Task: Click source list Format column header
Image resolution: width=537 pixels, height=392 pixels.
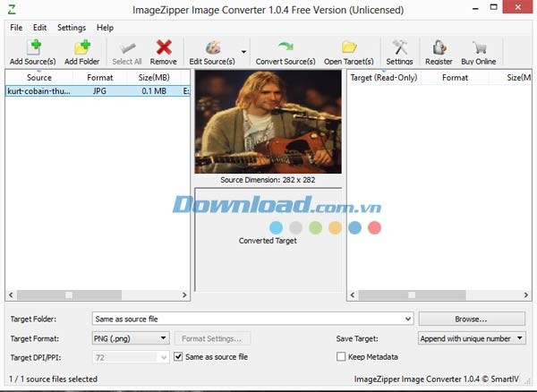Action: pyautogui.click(x=99, y=77)
